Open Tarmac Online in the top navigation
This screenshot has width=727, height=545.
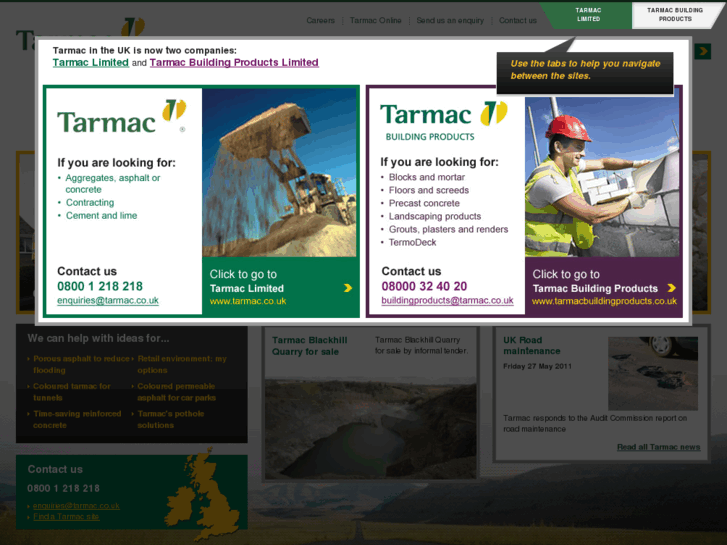point(376,20)
